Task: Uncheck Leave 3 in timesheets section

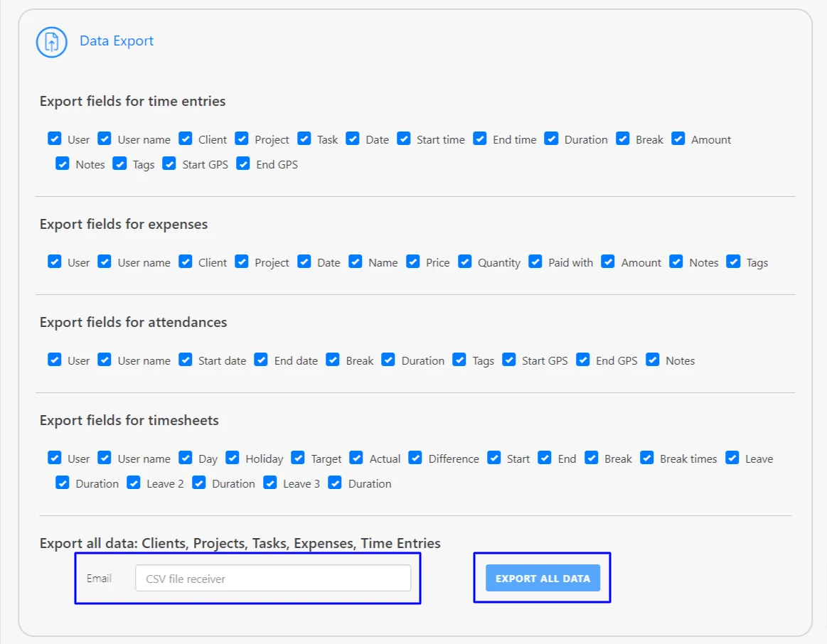Action: coord(270,483)
